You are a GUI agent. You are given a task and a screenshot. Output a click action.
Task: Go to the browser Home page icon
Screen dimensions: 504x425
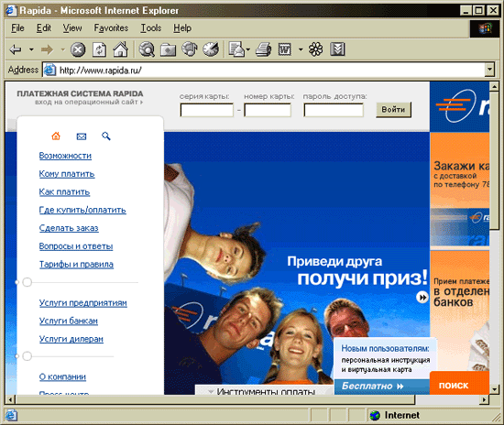pos(121,49)
